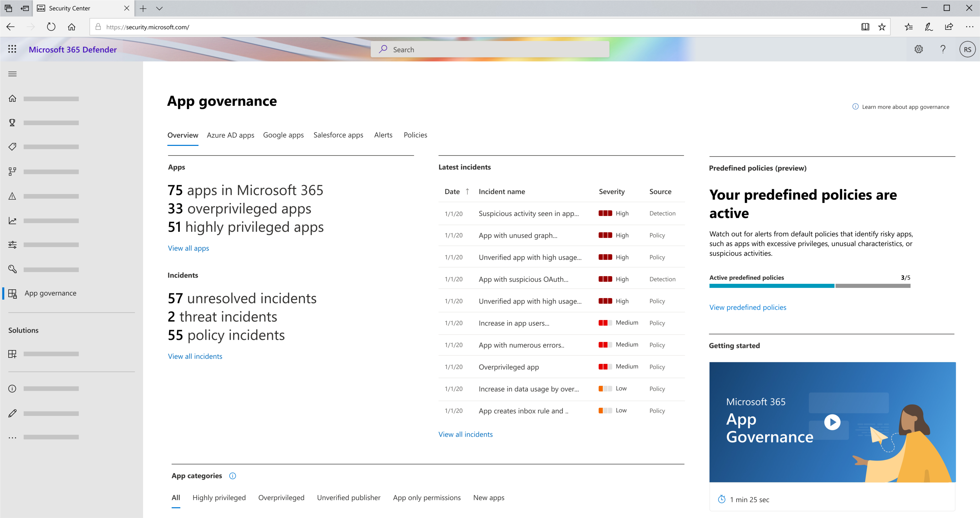Toggle the Overprivileged app category filter
Viewport: 980px width, 518px height.
[x=281, y=498]
